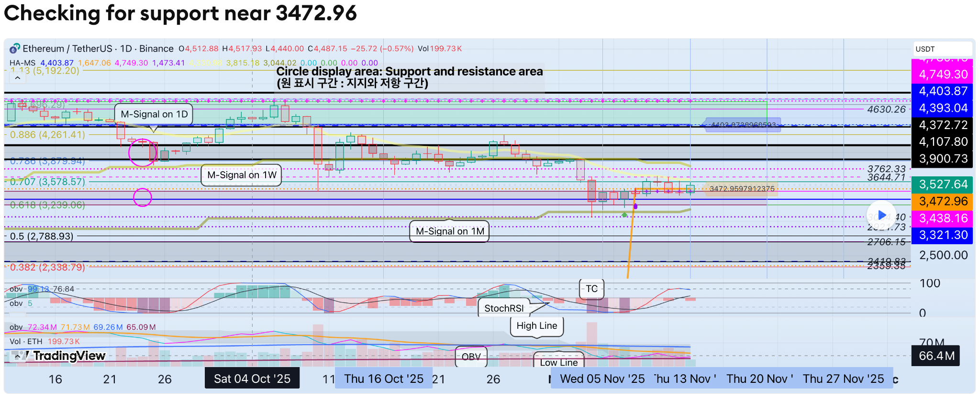Select the M-Signal on 1W callout
The width and height of the screenshot is (980, 401).
point(242,175)
